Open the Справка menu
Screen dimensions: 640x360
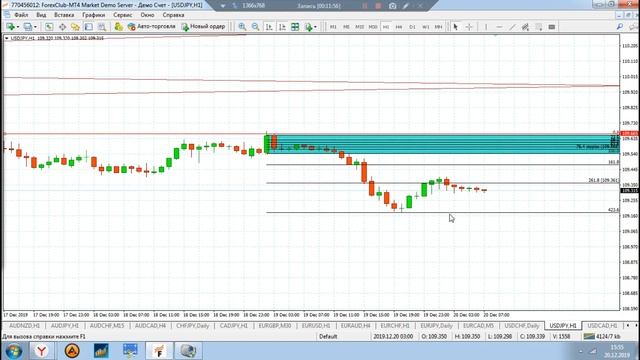coord(173,15)
